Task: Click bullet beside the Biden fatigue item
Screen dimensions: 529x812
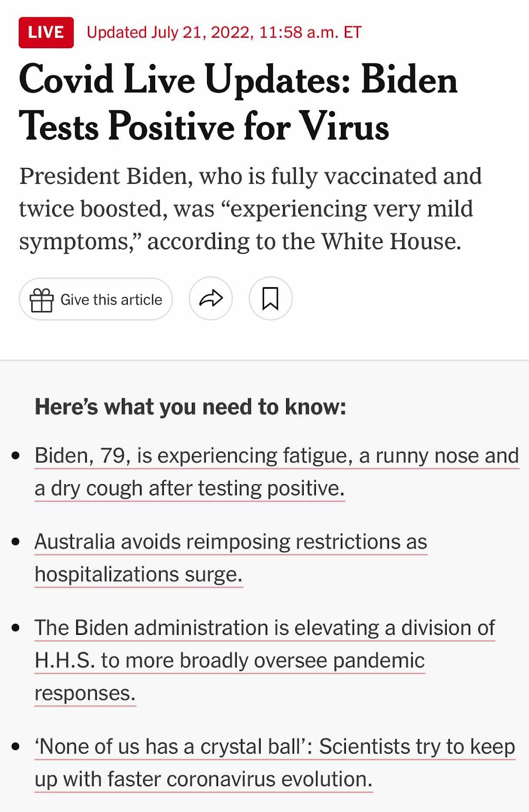Action: pos(16,456)
